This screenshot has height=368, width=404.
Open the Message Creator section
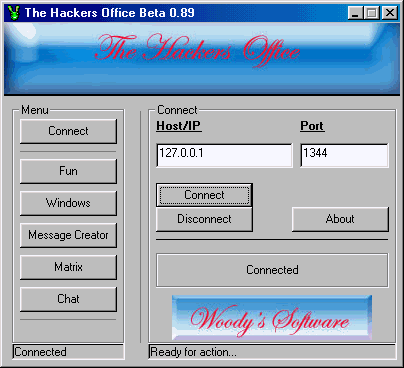(x=68, y=235)
